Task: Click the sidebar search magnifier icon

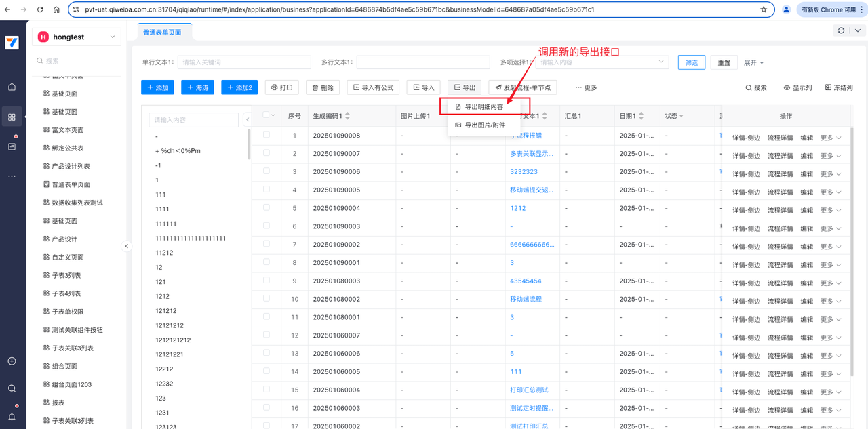Action: tap(12, 388)
